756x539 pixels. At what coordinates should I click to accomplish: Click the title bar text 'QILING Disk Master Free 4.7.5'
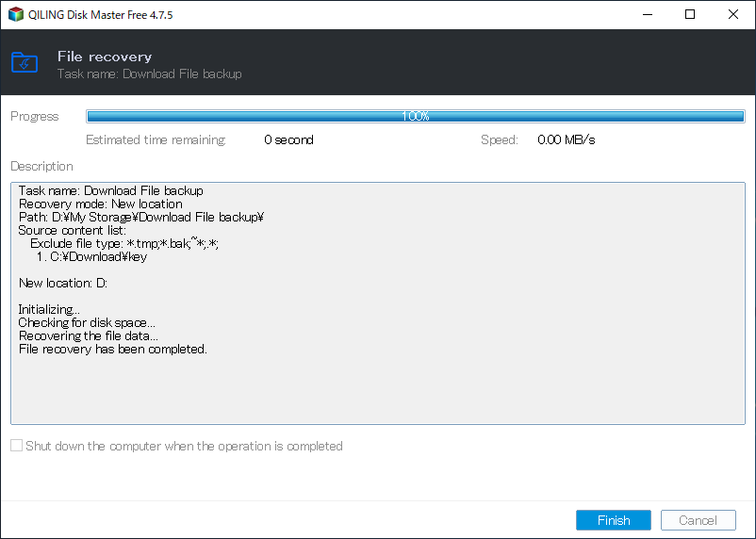100,15
